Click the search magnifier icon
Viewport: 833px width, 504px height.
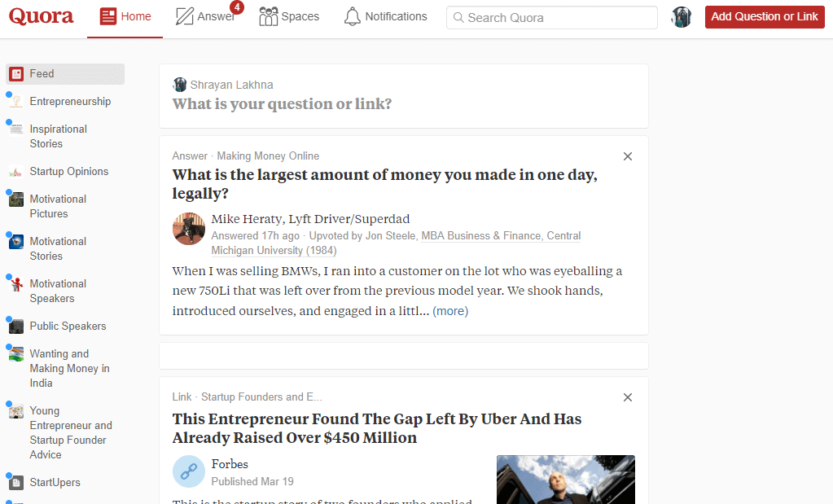(x=458, y=17)
